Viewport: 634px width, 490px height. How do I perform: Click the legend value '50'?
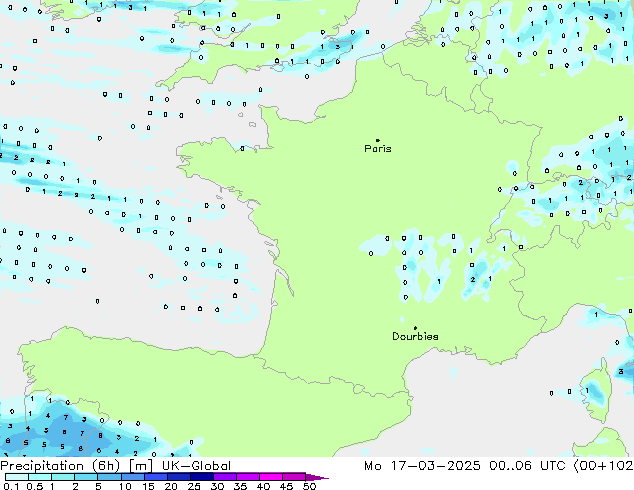coord(309,486)
